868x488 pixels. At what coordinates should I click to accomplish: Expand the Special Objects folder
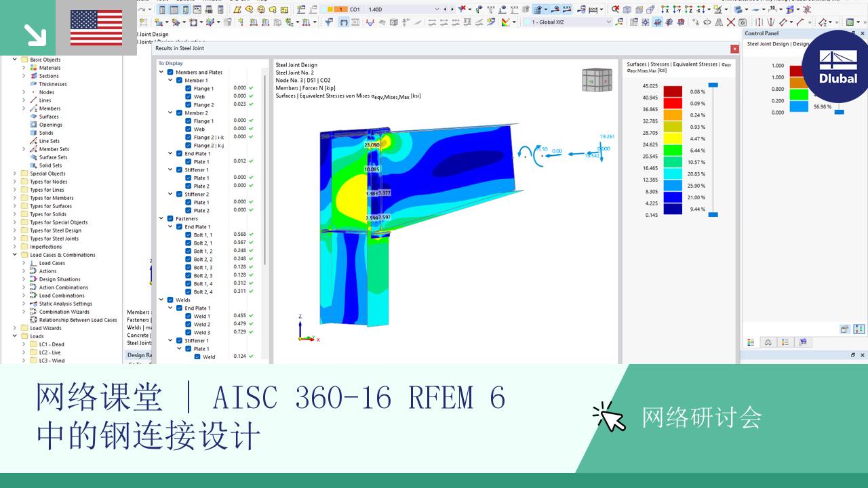click(x=15, y=174)
